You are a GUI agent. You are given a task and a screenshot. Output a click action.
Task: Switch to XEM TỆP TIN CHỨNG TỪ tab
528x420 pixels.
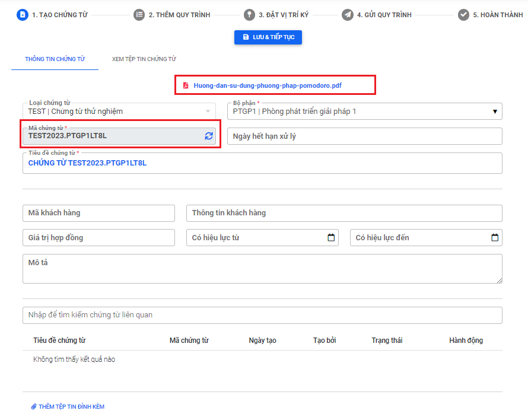point(144,59)
